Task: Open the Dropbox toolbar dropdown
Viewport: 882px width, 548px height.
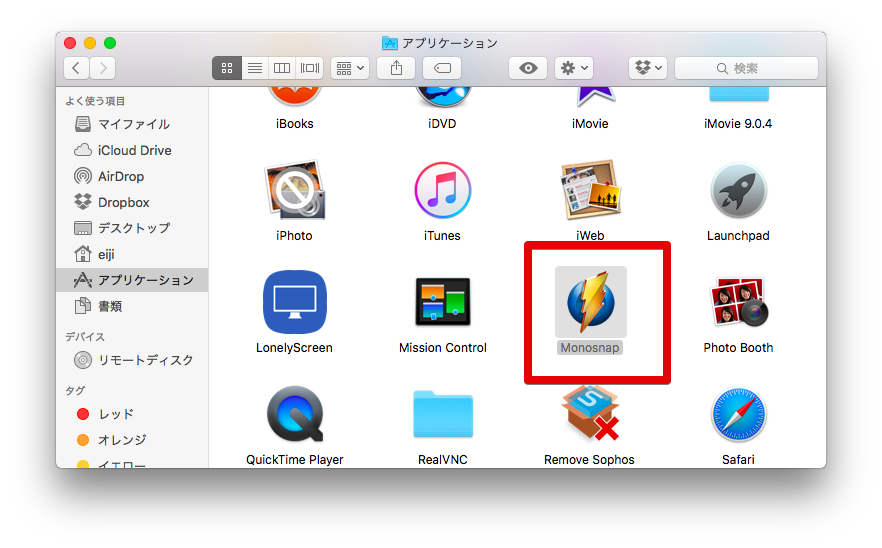Action: pos(647,68)
